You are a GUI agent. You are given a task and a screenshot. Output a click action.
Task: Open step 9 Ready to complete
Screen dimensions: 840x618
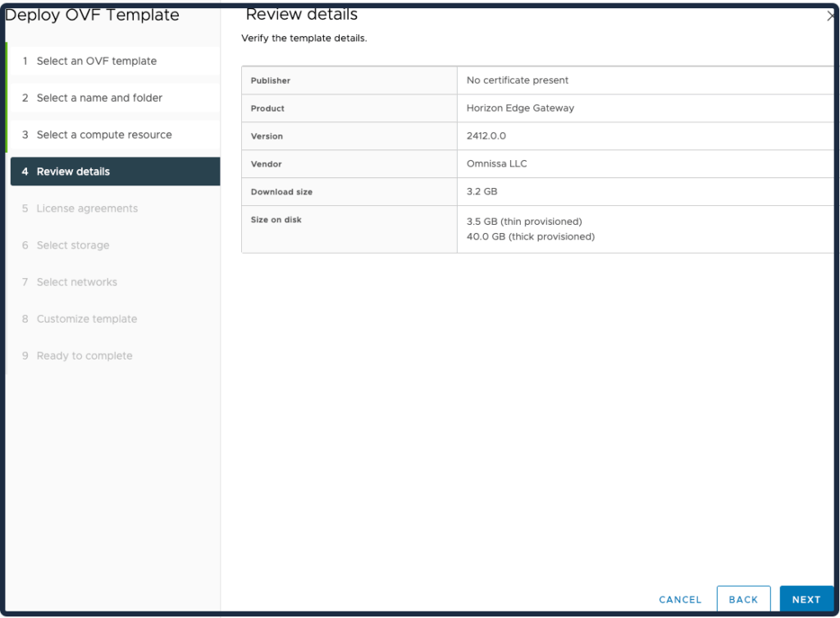(x=115, y=356)
